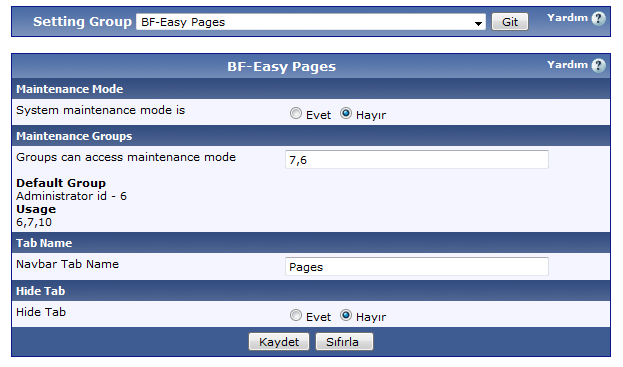This screenshot has height=367, width=623.
Task: Select Hayır for Hide Tab
Action: [x=346, y=316]
